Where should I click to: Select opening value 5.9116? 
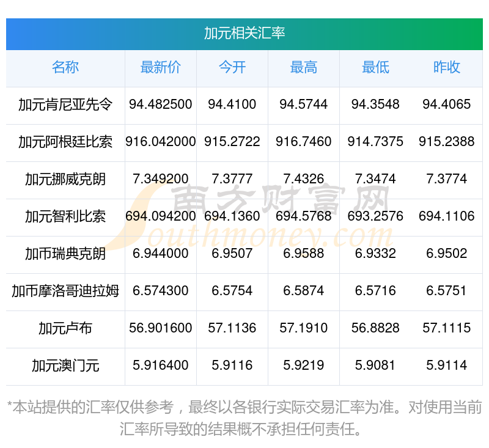tap(232, 365)
